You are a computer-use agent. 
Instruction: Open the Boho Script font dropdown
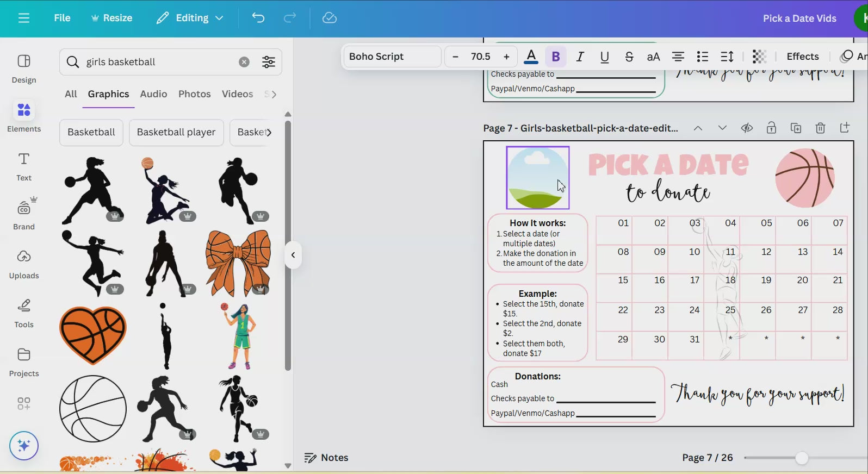coord(392,57)
